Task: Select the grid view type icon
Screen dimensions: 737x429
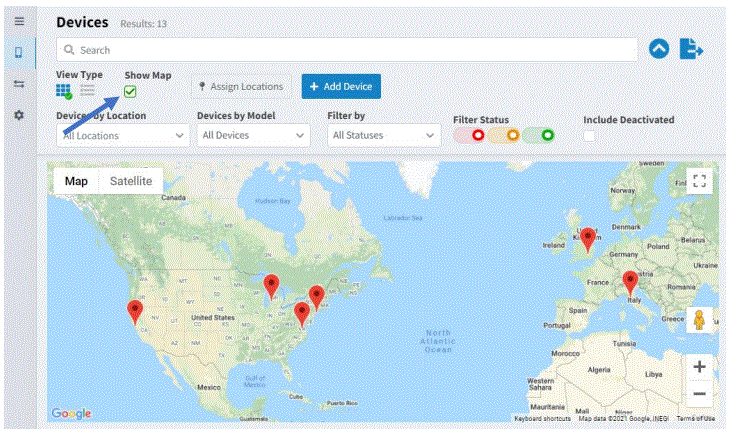Action: (64, 91)
